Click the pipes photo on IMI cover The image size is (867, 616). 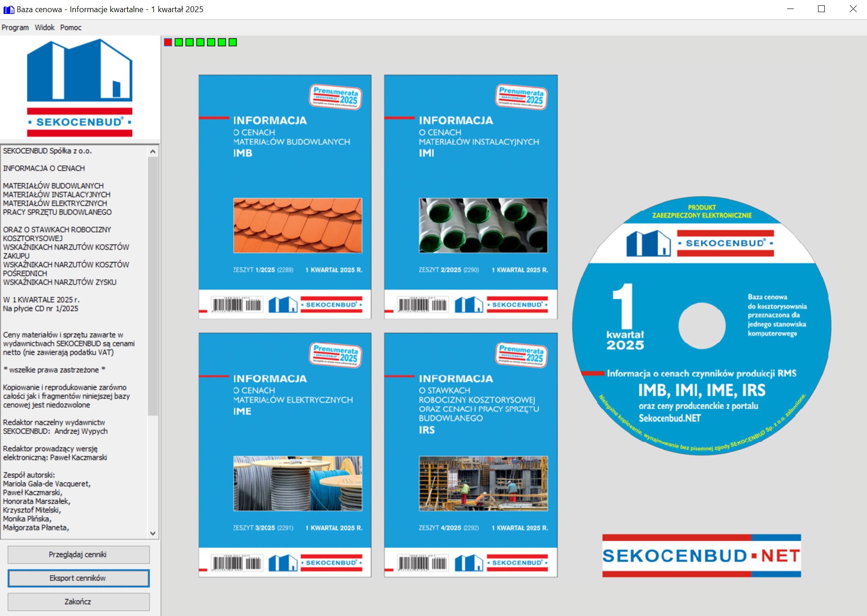coord(483,225)
